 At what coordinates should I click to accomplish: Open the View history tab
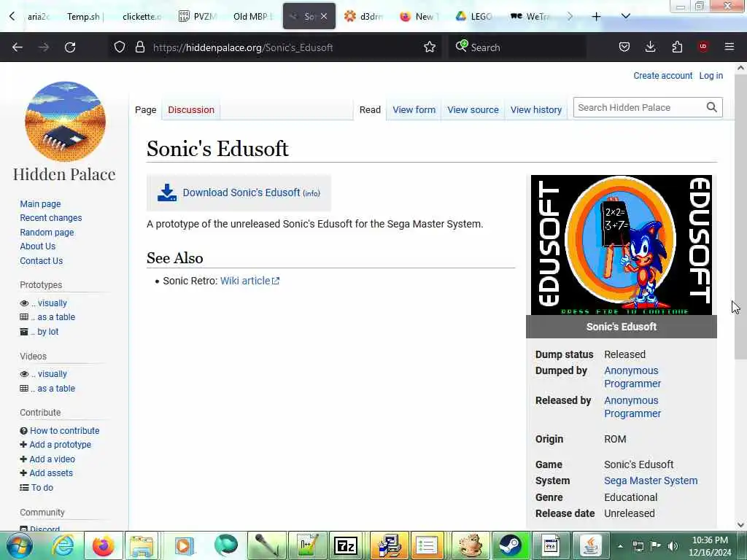point(536,110)
